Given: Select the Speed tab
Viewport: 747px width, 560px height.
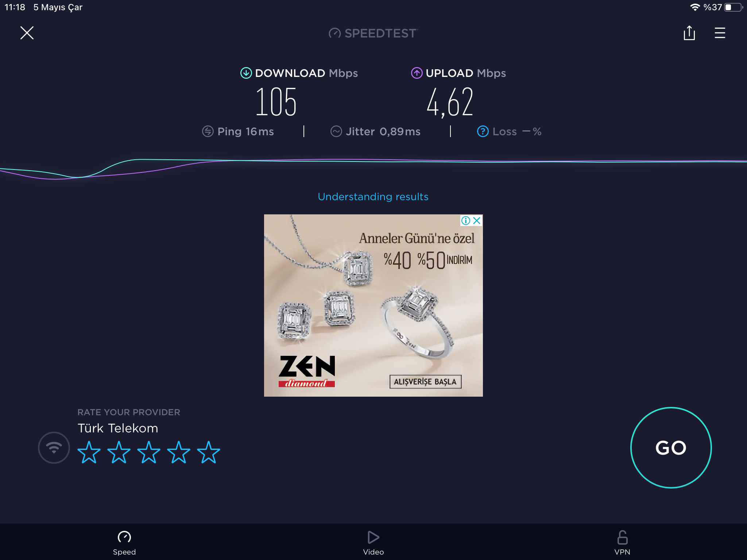Looking at the screenshot, I should click(x=124, y=543).
